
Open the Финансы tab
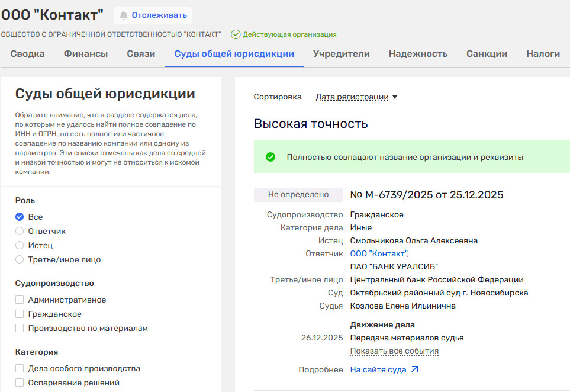point(86,54)
